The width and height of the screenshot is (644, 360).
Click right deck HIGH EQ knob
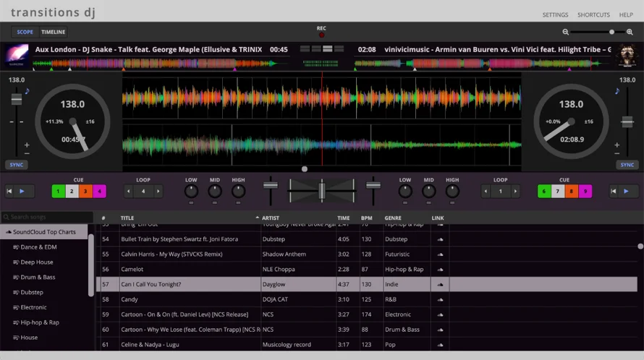(452, 191)
